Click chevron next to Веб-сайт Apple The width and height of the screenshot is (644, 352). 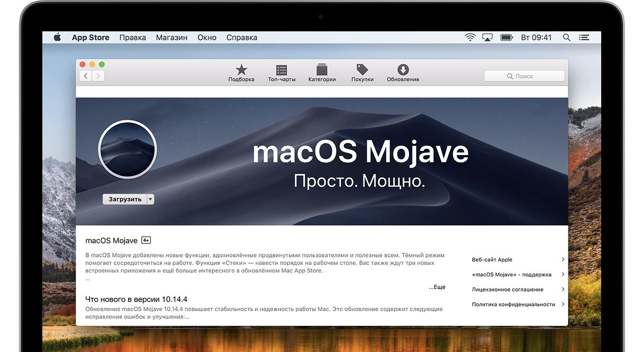click(x=563, y=259)
